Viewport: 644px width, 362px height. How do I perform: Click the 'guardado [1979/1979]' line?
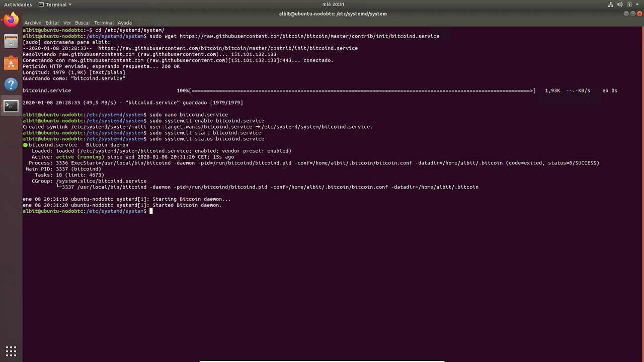(133, 103)
